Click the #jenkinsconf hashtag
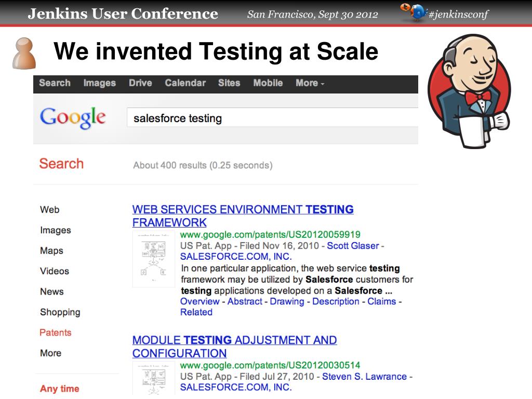The image size is (532, 399). click(x=458, y=14)
